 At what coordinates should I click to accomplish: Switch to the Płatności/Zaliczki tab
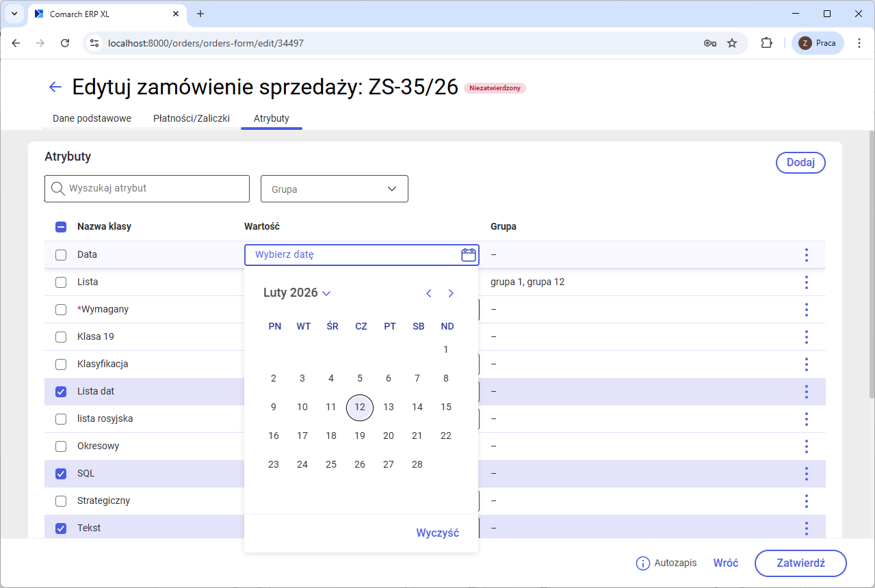pyautogui.click(x=192, y=118)
